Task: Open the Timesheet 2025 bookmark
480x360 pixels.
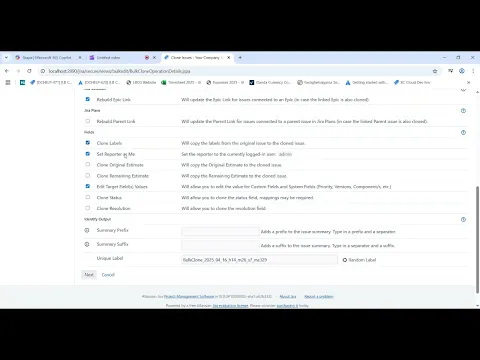Action: pos(181,82)
